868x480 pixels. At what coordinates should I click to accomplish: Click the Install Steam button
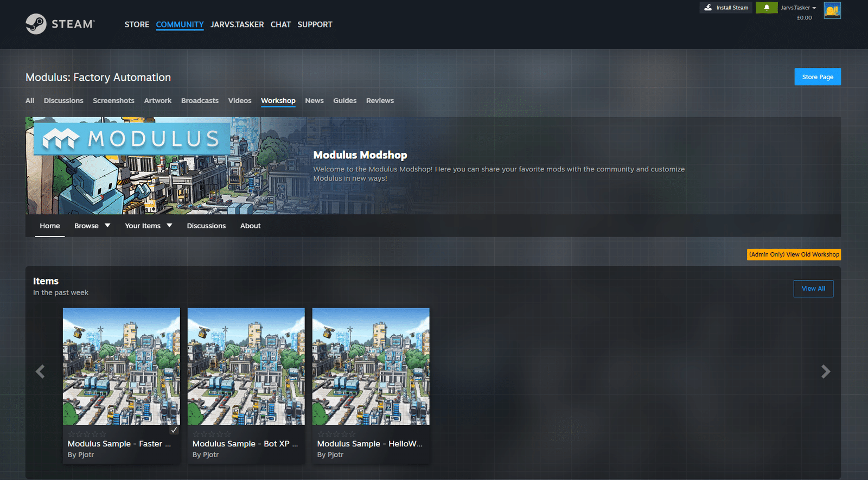(726, 8)
